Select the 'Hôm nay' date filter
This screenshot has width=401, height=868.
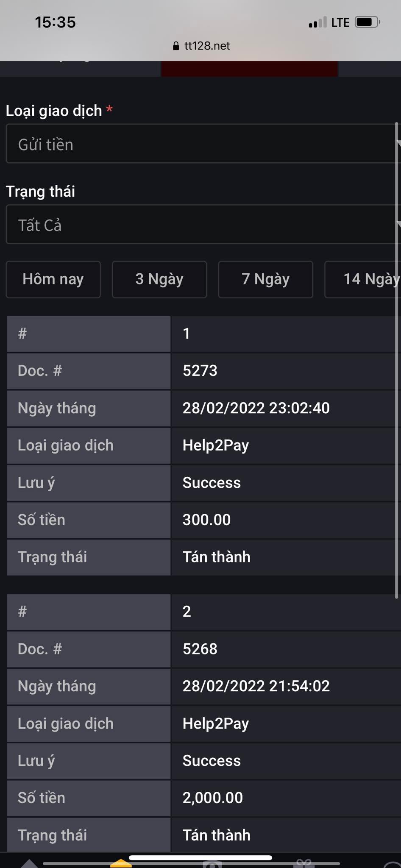pos(53,279)
